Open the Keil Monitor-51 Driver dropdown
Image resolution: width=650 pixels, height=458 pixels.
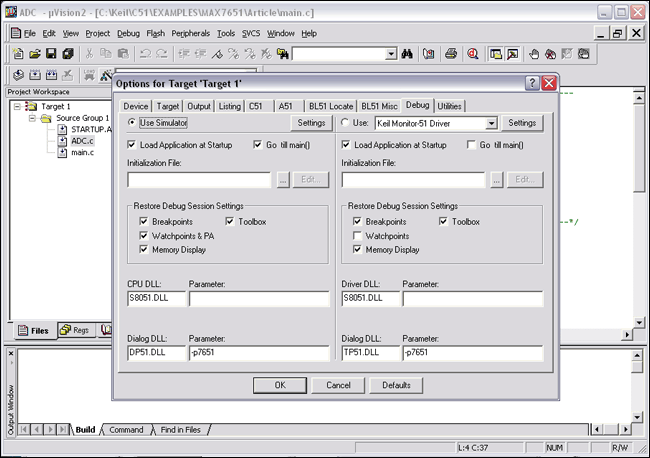coord(491,123)
